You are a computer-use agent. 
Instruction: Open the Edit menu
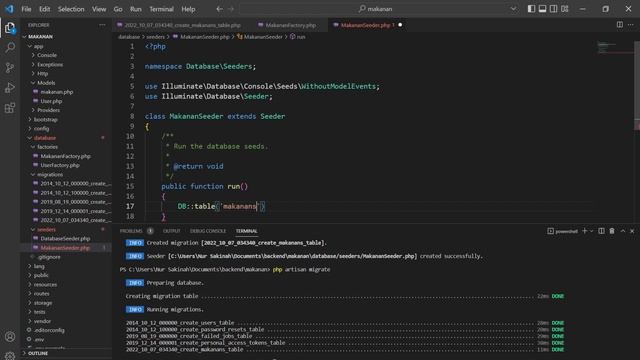point(44,9)
